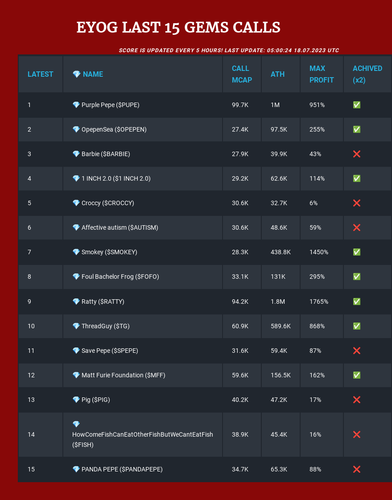Click red cross in $FISH row
Screen dimensions: 392x500
(x=357, y=434)
